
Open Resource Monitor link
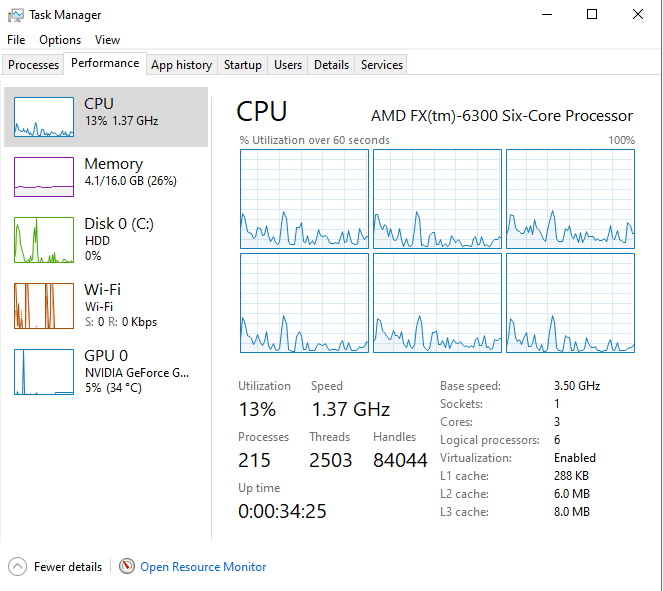(x=203, y=567)
